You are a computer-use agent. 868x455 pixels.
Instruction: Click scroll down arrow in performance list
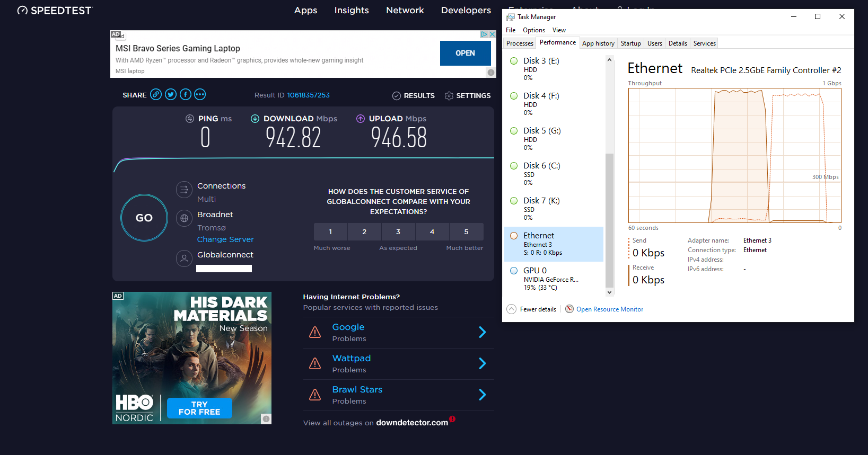click(x=609, y=292)
